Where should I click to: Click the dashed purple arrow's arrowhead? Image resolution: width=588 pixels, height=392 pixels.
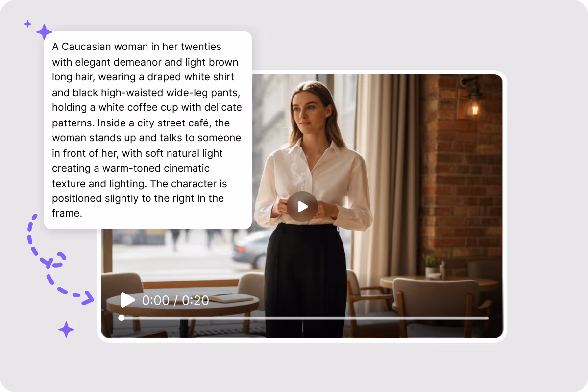click(x=88, y=297)
